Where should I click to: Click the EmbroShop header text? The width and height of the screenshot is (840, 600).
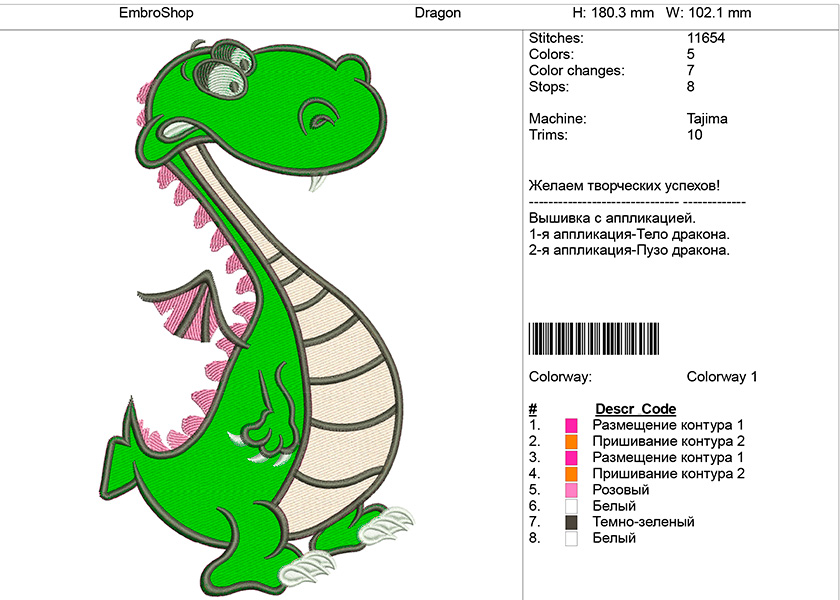point(156,13)
